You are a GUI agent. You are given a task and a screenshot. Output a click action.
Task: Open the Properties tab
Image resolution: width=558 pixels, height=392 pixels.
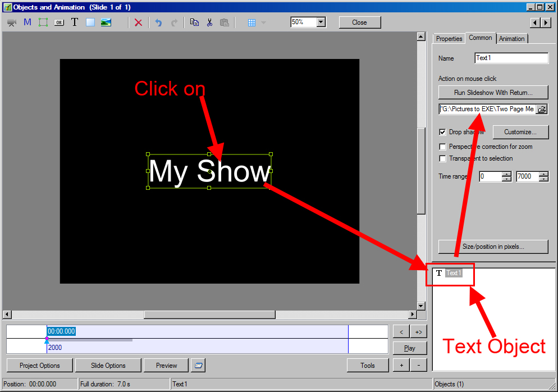[x=449, y=39]
